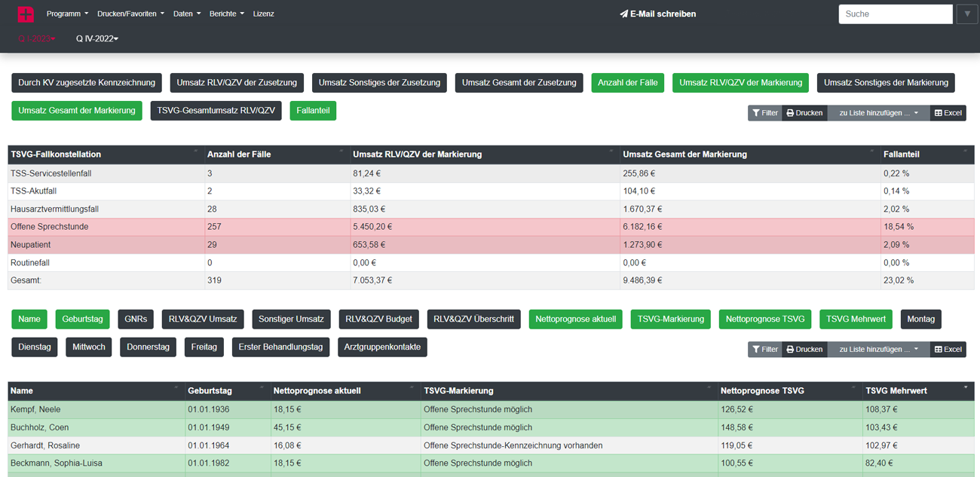Enable the Umsatz Sonstiges der Markierung column
The image size is (980, 477).
[886, 83]
